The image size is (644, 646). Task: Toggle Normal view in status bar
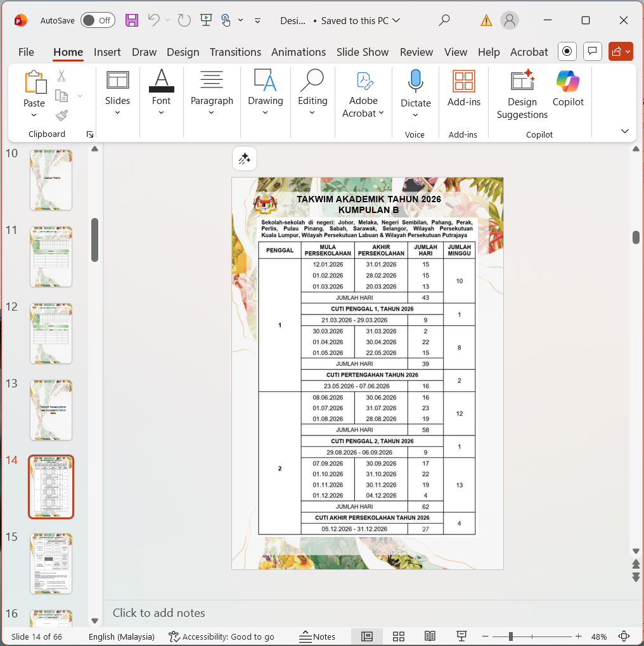pos(367,636)
